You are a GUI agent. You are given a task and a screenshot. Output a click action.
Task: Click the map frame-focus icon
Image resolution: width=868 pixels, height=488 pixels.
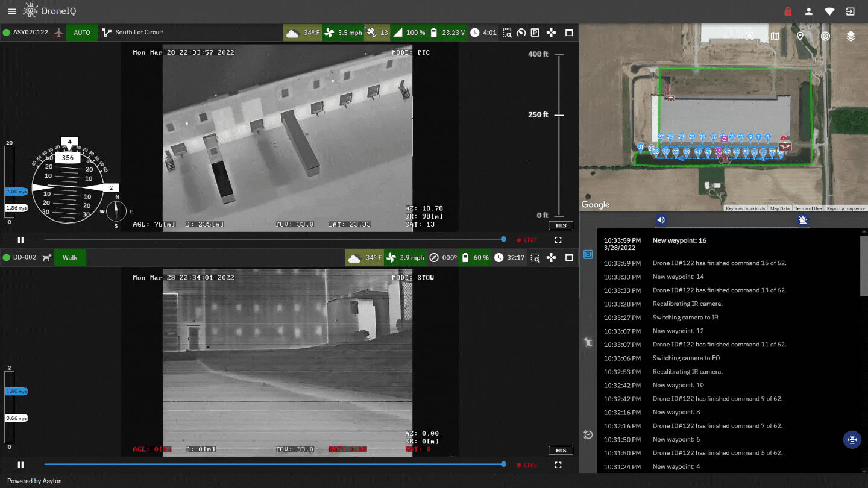pyautogui.click(x=749, y=36)
